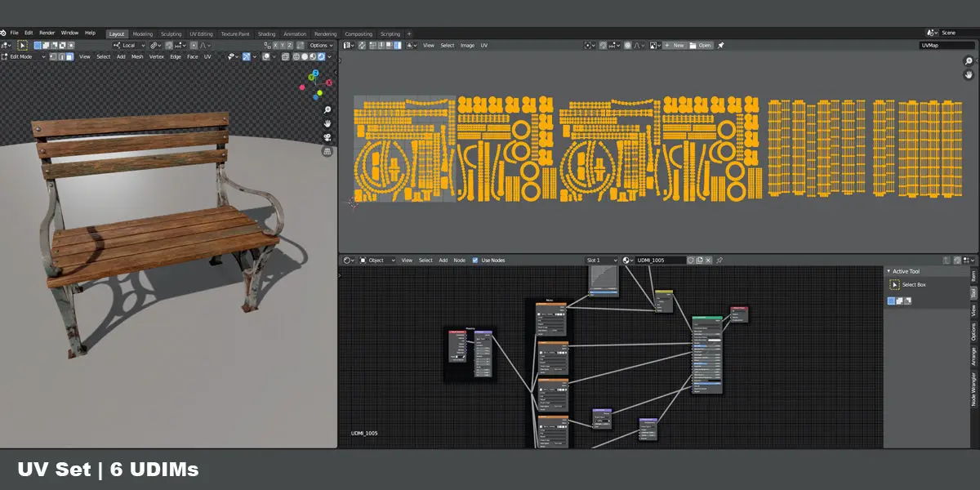Switch perspective/orthographic grid icon in 3D viewport

coord(327,151)
